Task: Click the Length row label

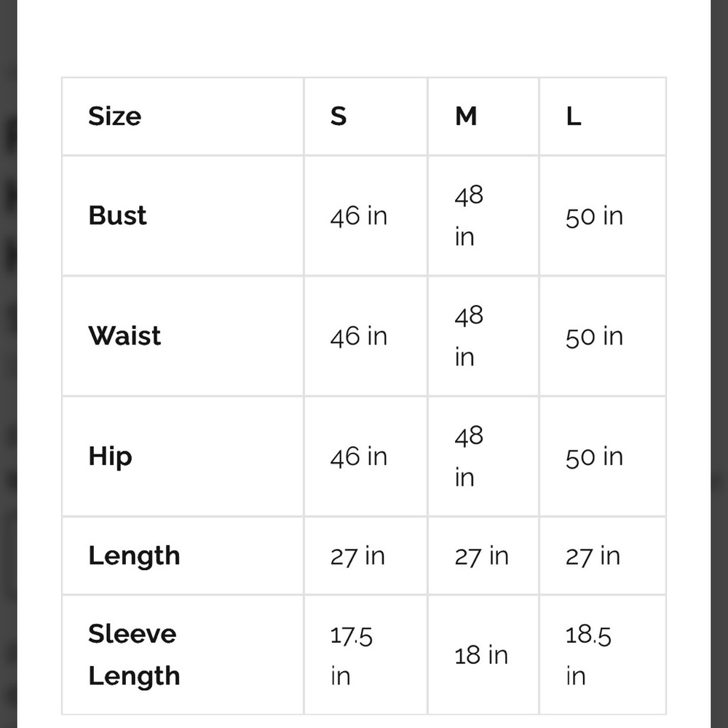Action: pos(134,555)
